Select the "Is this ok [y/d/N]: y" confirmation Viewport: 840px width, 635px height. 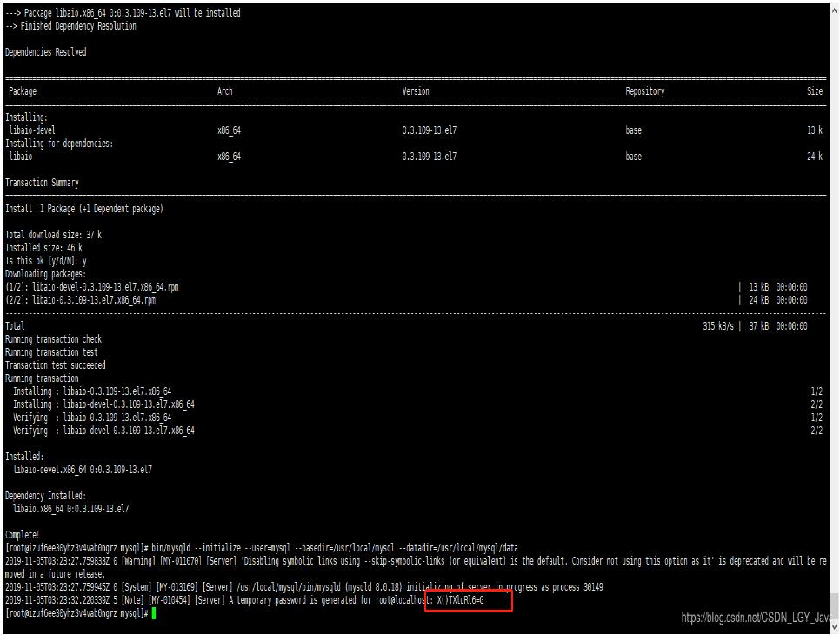point(43,260)
